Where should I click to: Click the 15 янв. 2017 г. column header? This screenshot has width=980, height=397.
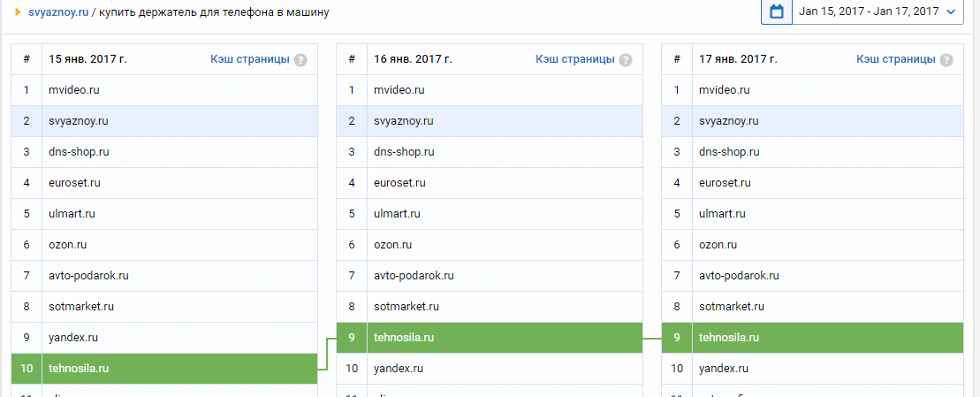pyautogui.click(x=87, y=59)
